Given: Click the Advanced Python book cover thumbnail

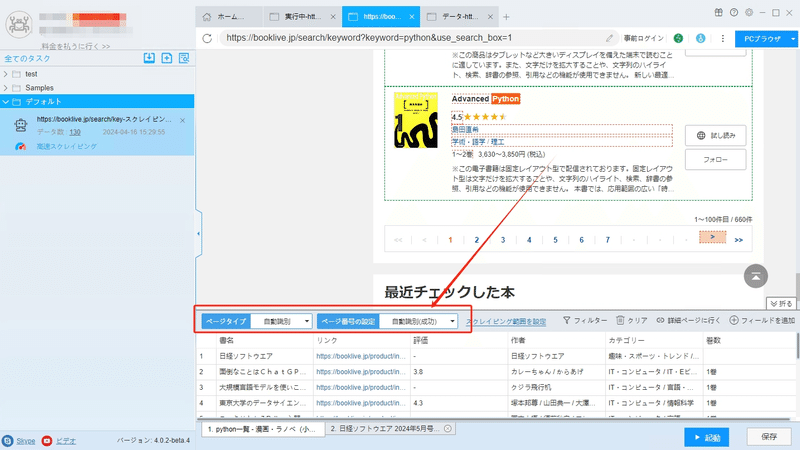Looking at the screenshot, I should 416,120.
